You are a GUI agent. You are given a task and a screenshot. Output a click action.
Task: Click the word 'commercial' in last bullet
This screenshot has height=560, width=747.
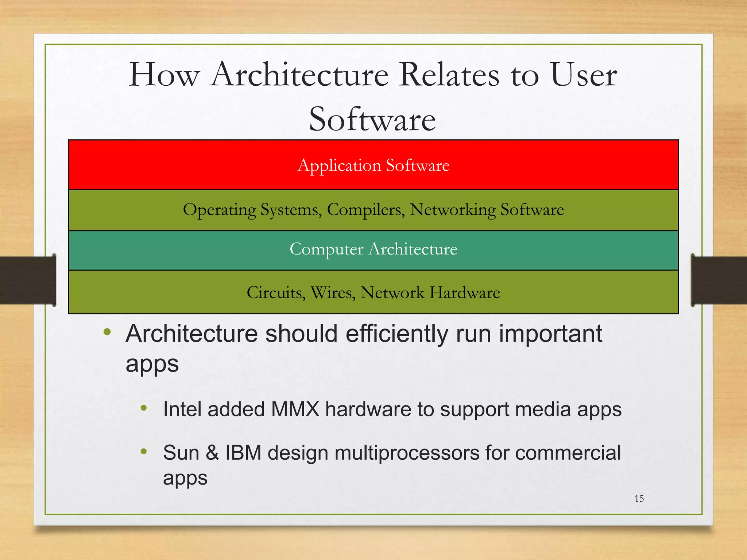pyautogui.click(x=568, y=453)
